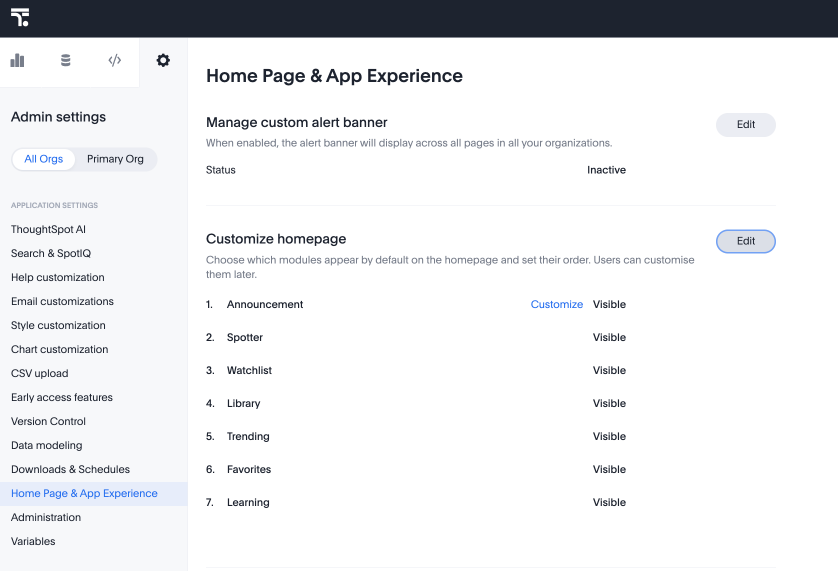Click the Favorites module name
Image resolution: width=838 pixels, height=571 pixels.
249,469
